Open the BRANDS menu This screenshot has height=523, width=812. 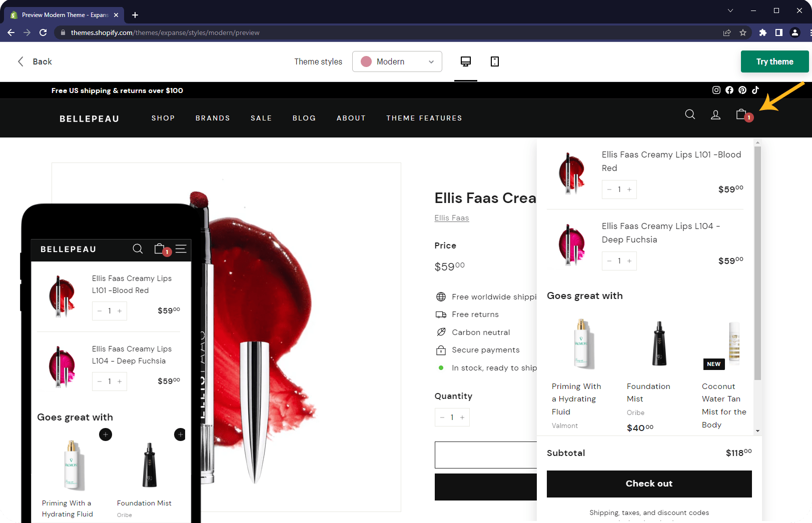213,118
